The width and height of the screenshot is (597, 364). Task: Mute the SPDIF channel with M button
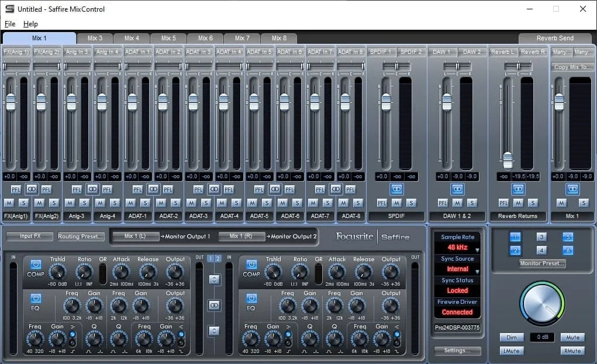point(396,203)
